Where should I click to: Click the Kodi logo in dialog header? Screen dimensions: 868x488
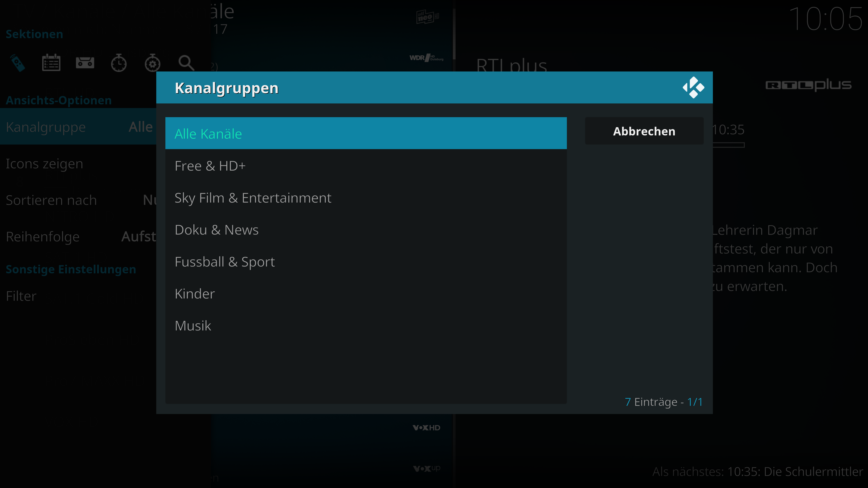[x=693, y=87]
